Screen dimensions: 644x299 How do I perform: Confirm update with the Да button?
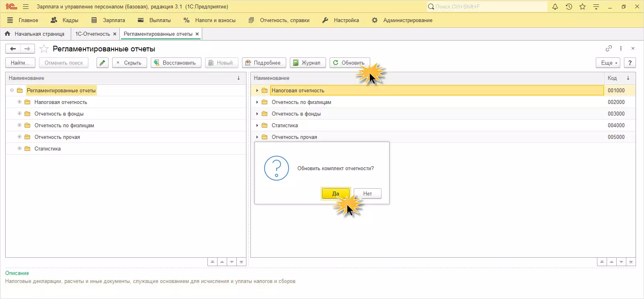tap(336, 193)
